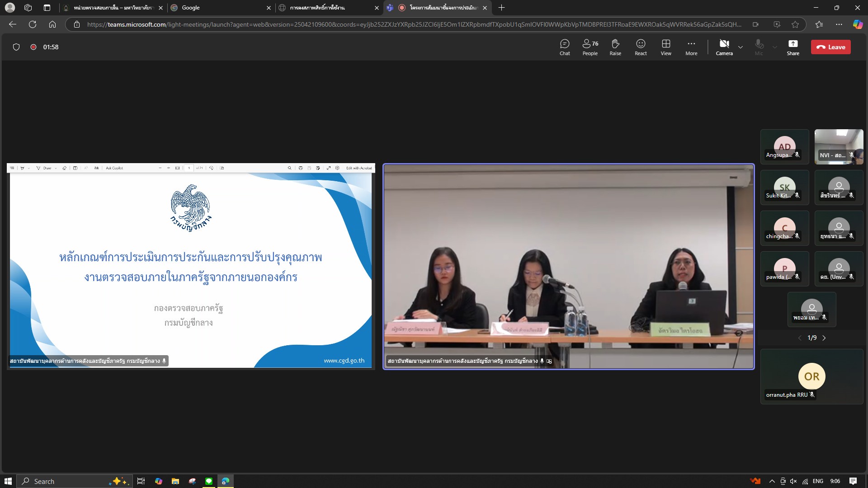Go back to the previous page
The width and height of the screenshot is (868, 488).
13,24
